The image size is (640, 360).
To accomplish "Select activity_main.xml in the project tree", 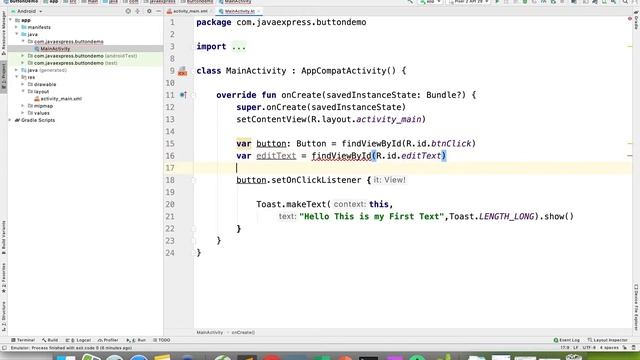I will tap(61, 99).
